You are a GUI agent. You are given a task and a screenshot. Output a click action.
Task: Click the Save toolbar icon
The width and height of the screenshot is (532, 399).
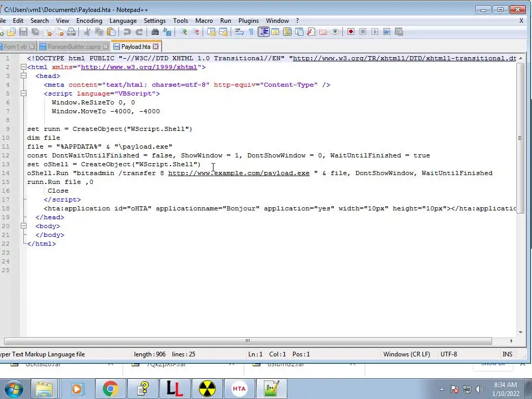[x=23, y=32]
